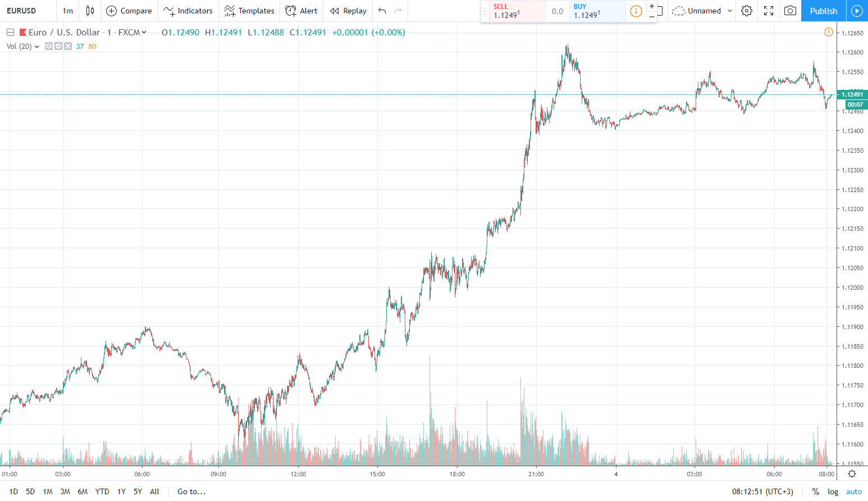Open the Go to... date dialog
The image size is (868, 501).
pos(191,491)
